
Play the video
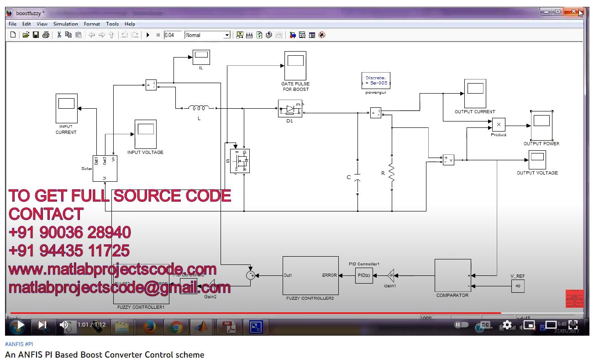[x=21, y=325]
